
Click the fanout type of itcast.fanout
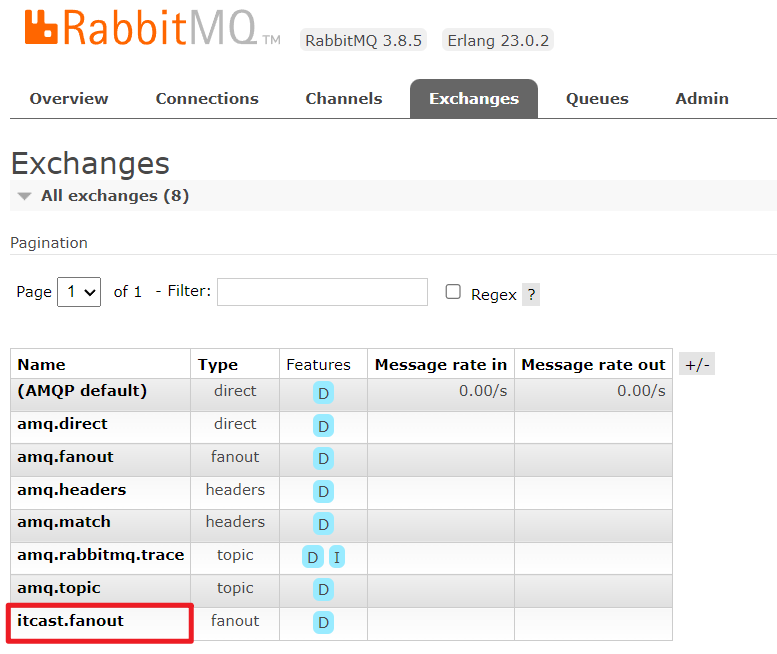pyautogui.click(x=235, y=621)
